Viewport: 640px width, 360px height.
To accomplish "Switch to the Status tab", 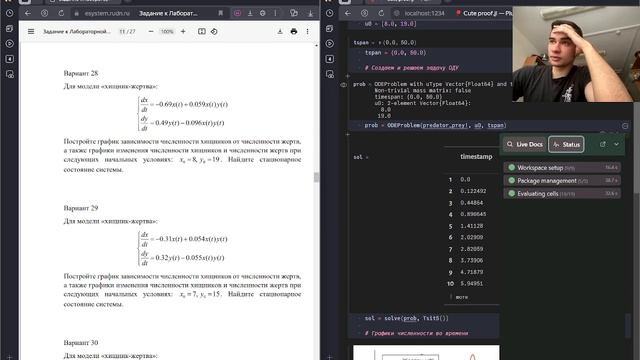I will (566, 144).
